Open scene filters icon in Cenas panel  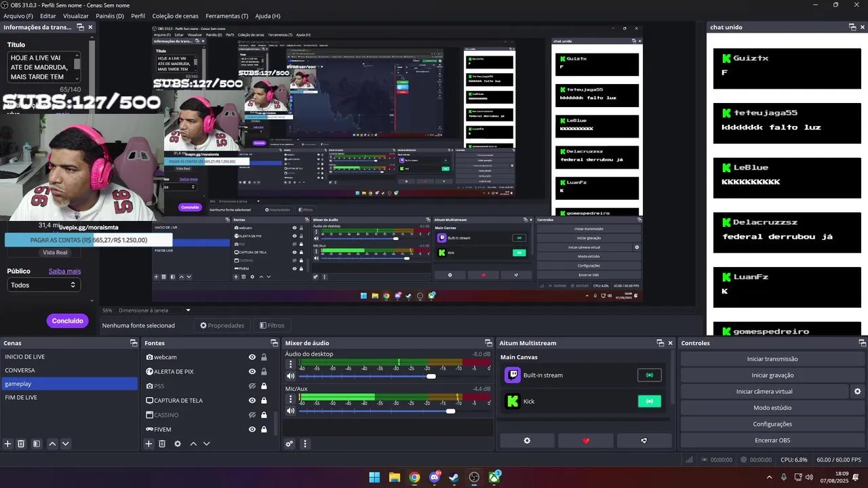(37, 444)
